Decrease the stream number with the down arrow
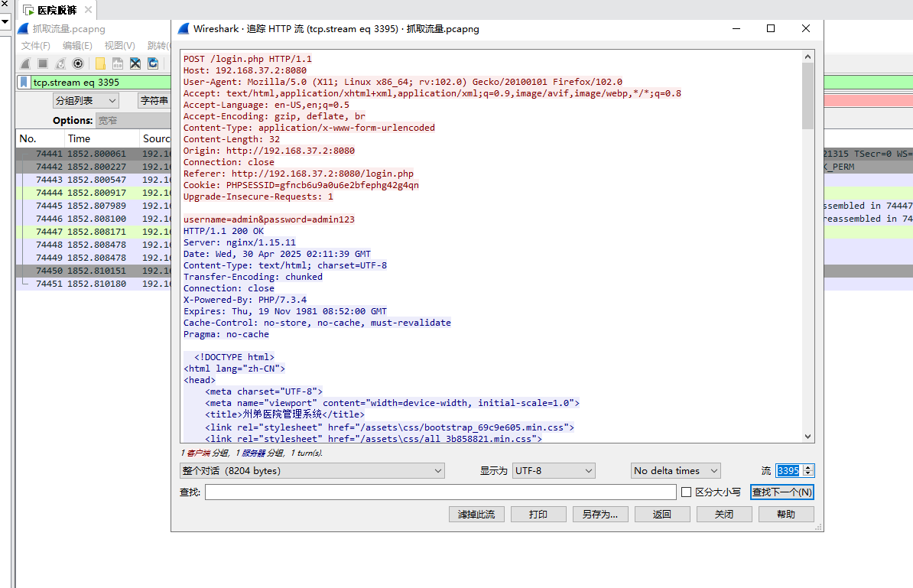Viewport: 913px width, 588px height. coord(807,474)
